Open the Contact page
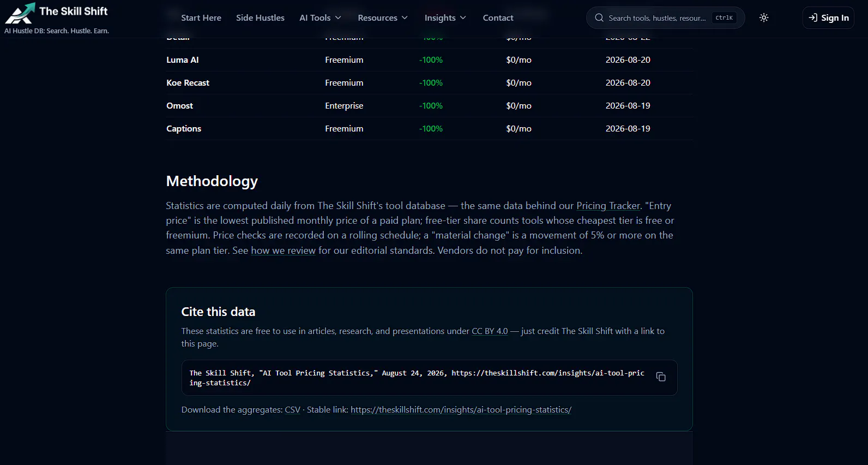This screenshot has width=868, height=465. click(x=498, y=17)
